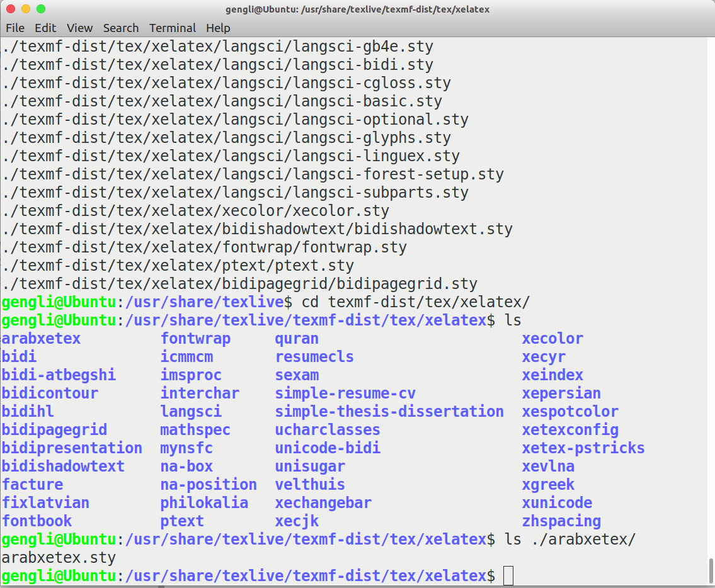Select the langsci directory name

[x=191, y=411]
